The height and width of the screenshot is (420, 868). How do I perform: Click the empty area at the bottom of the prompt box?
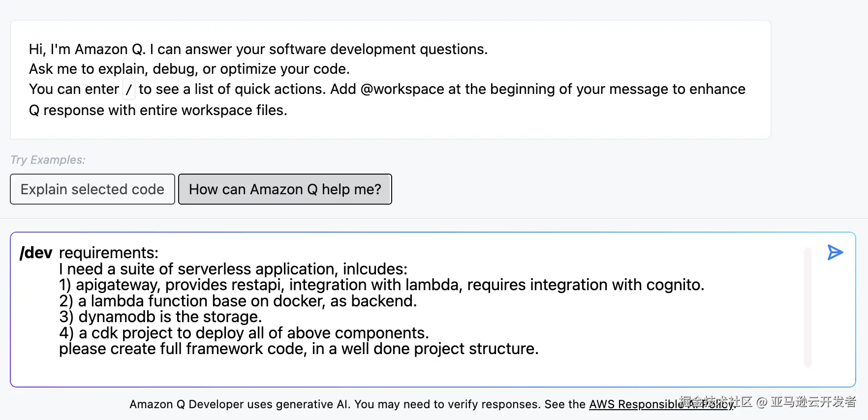[x=394, y=371]
